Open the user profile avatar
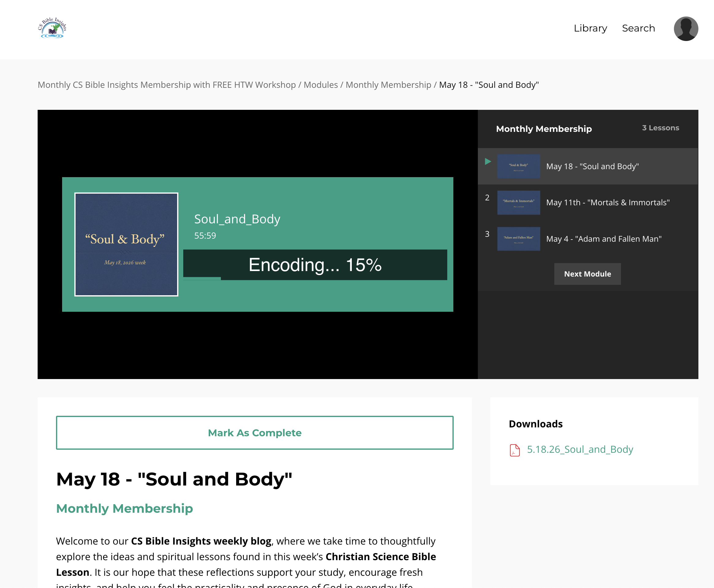 pyautogui.click(x=686, y=29)
